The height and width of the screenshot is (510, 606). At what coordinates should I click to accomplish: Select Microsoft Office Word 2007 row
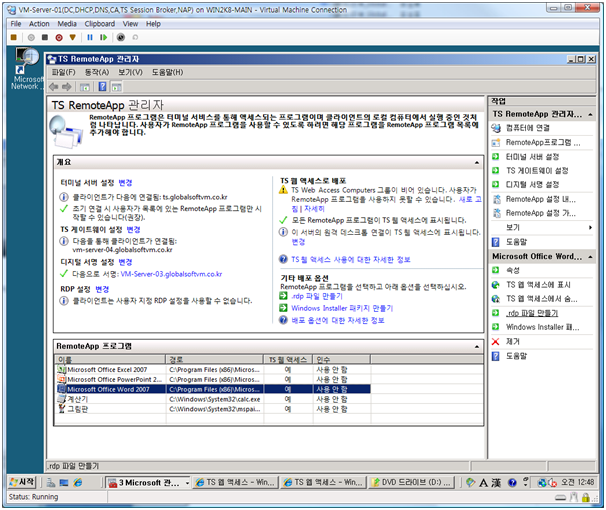click(x=213, y=389)
